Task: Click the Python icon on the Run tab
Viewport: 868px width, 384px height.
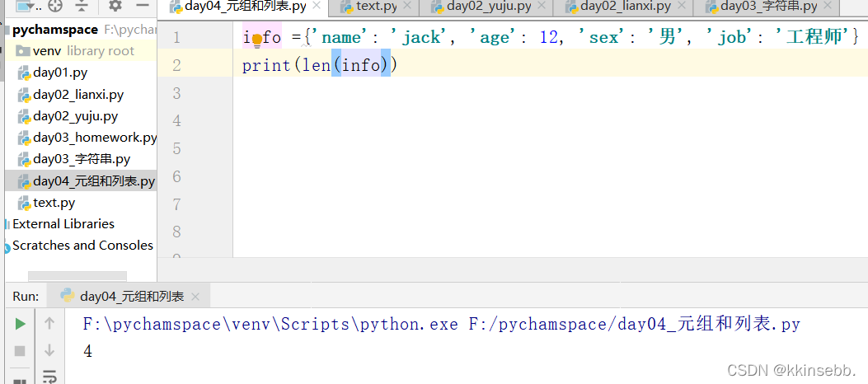Action: (68, 296)
